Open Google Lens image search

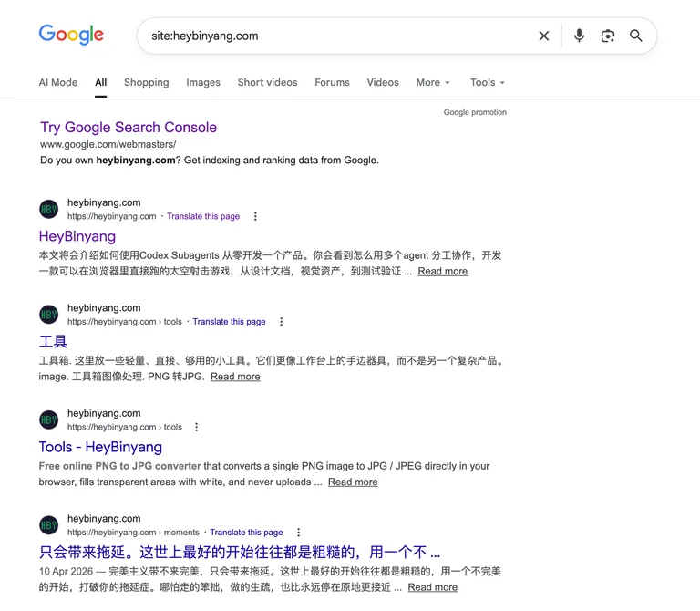pos(608,36)
